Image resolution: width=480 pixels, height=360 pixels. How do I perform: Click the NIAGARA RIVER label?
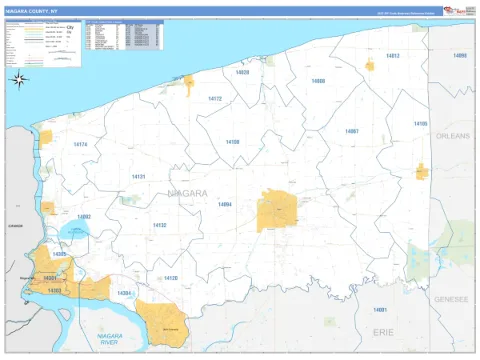click(x=110, y=339)
